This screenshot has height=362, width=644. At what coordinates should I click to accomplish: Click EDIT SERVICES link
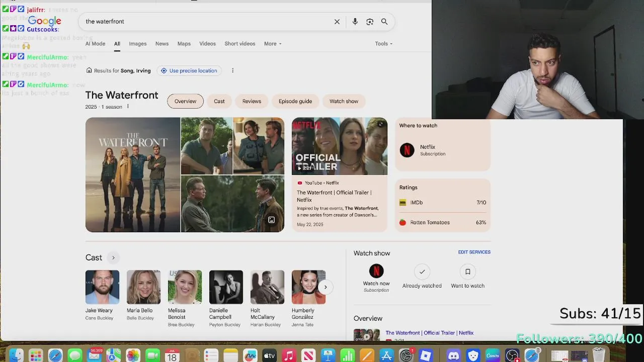(474, 252)
